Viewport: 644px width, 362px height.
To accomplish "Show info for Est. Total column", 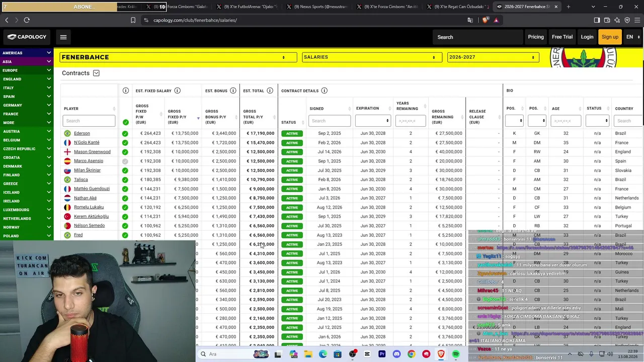I will (270, 90).
